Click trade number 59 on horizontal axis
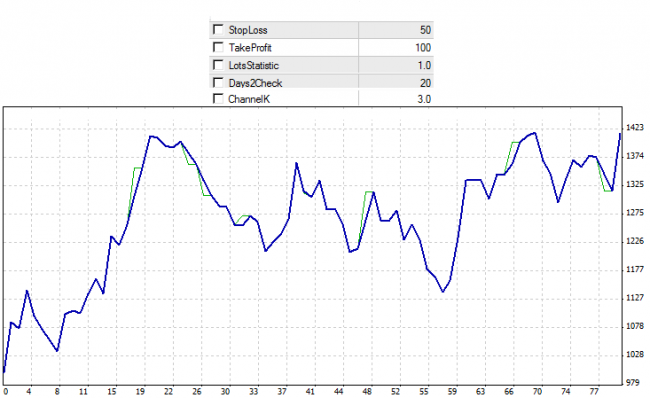This screenshot has width=650, height=398. 452,391
